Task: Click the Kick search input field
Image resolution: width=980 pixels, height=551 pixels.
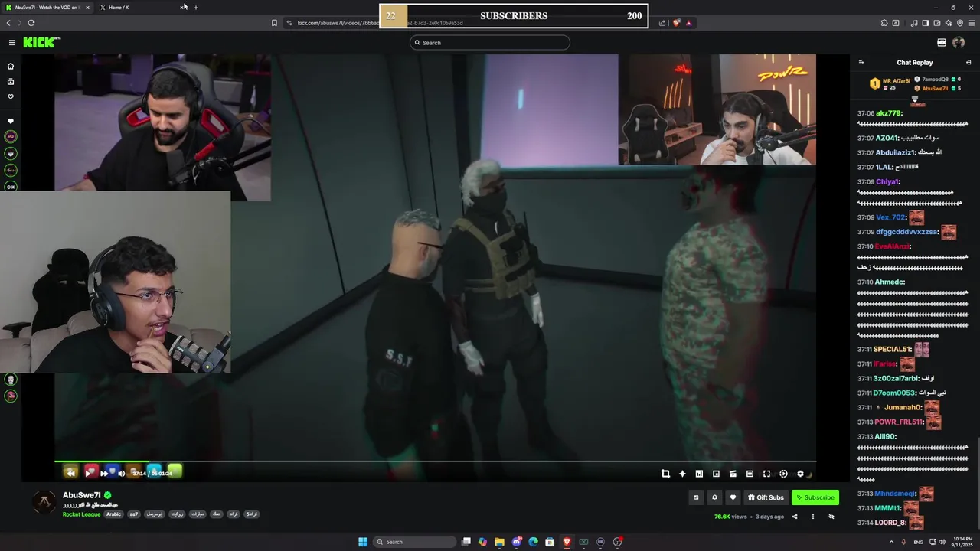Action: [x=490, y=43]
